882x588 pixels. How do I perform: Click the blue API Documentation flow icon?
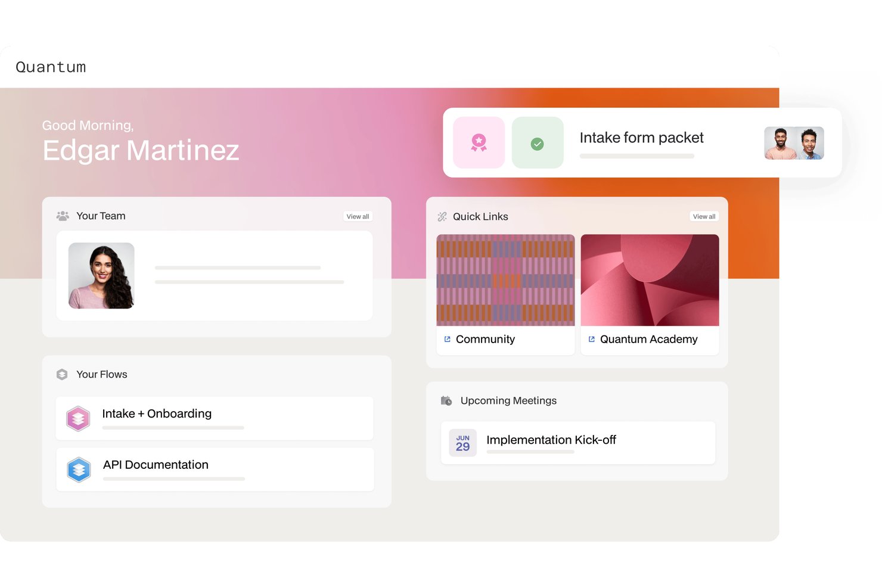(79, 469)
